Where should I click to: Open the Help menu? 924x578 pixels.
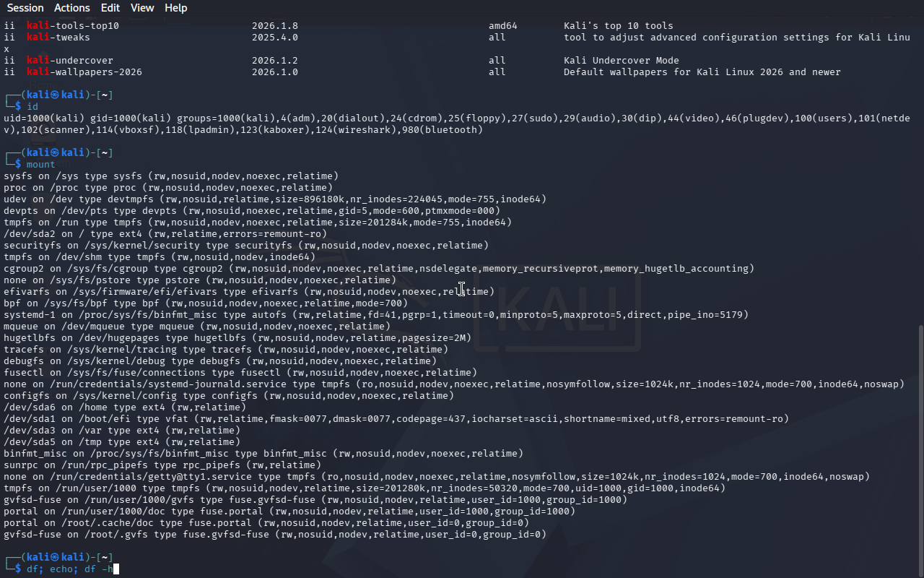pos(175,8)
